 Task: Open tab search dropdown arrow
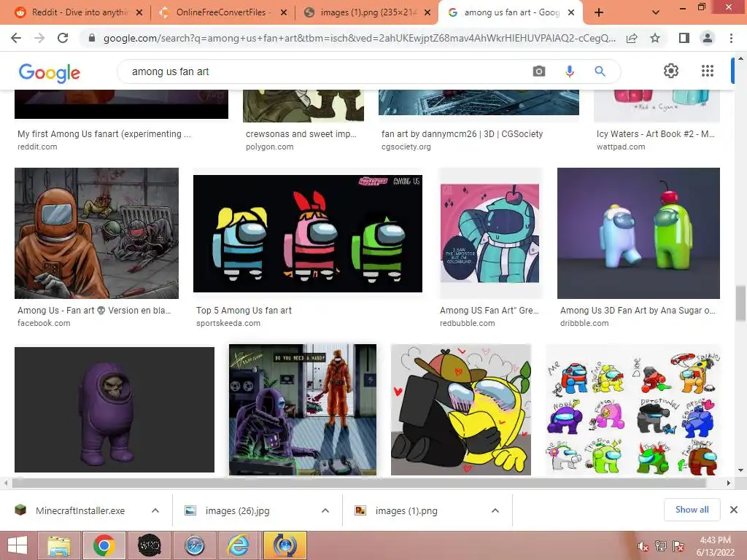click(x=656, y=13)
